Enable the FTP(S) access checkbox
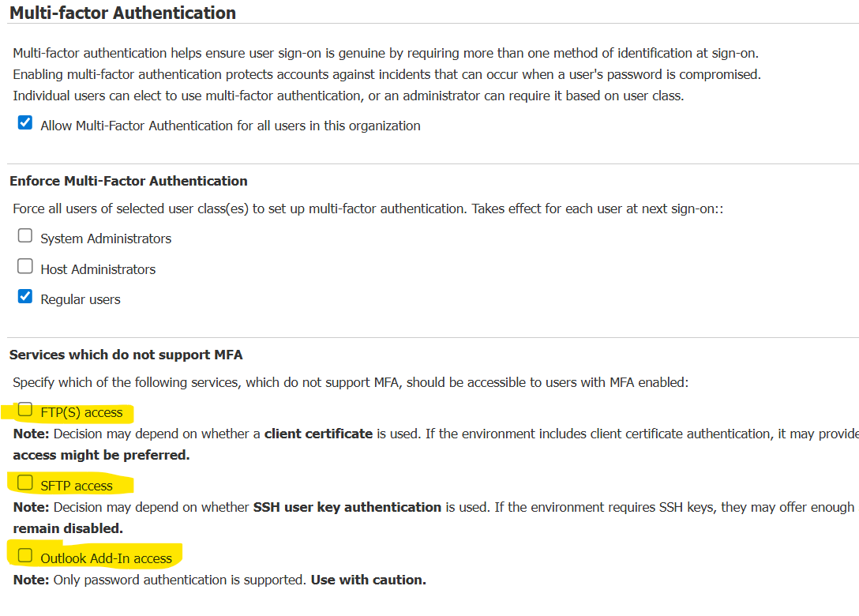859x616 pixels. coord(24,411)
